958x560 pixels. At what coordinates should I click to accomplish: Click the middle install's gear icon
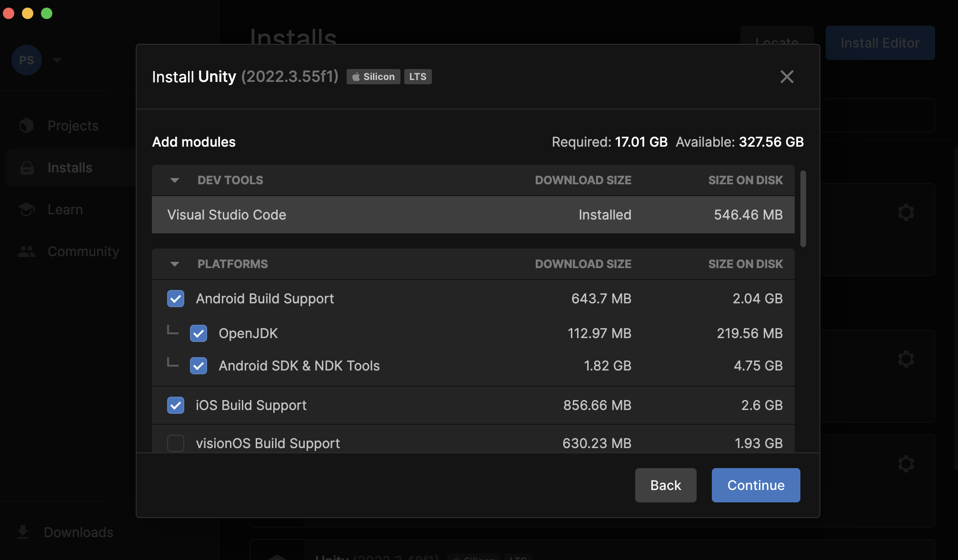point(906,359)
